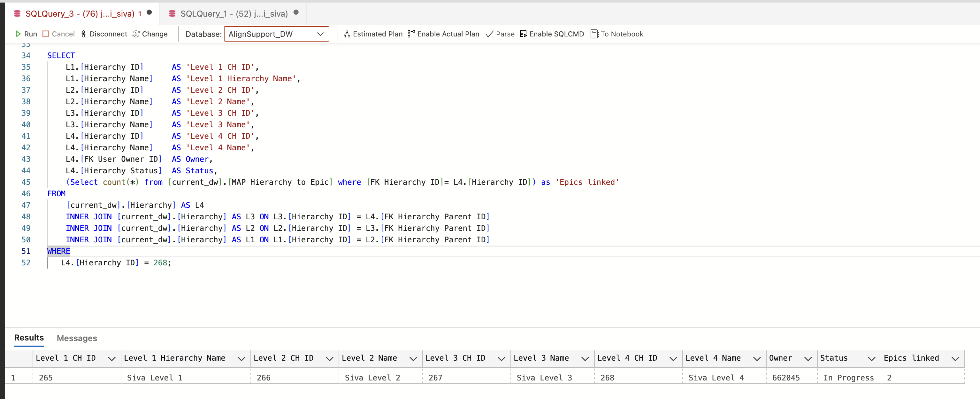Open the Epics linked column filter

pyautogui.click(x=956, y=358)
